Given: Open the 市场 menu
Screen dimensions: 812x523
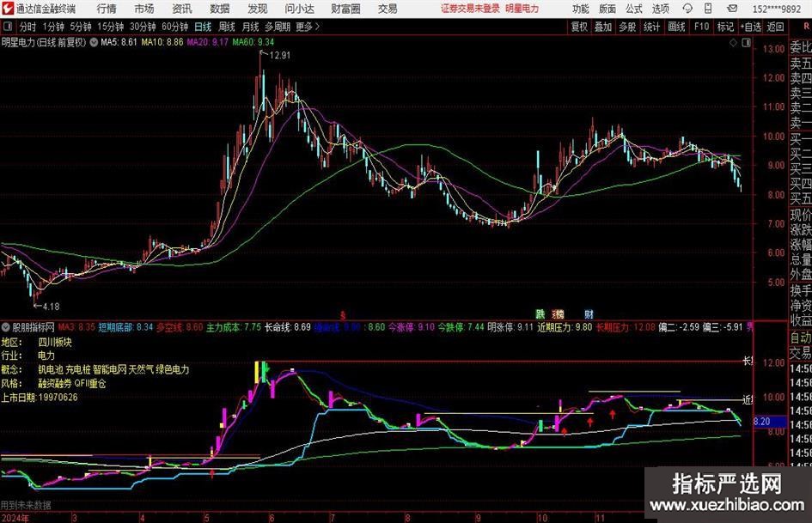Looking at the screenshot, I should tap(144, 9).
